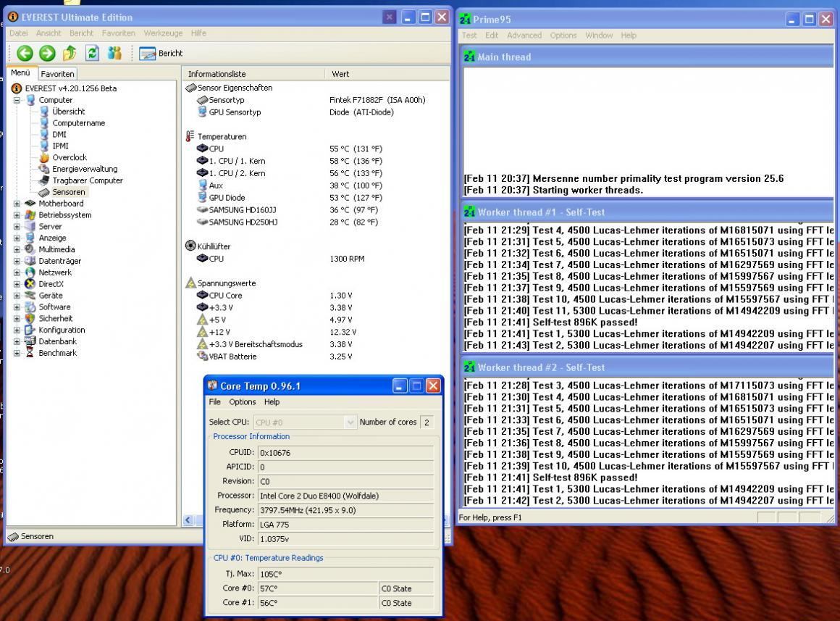
Task: Click the Main thread window icon in Prime95
Action: (469, 57)
